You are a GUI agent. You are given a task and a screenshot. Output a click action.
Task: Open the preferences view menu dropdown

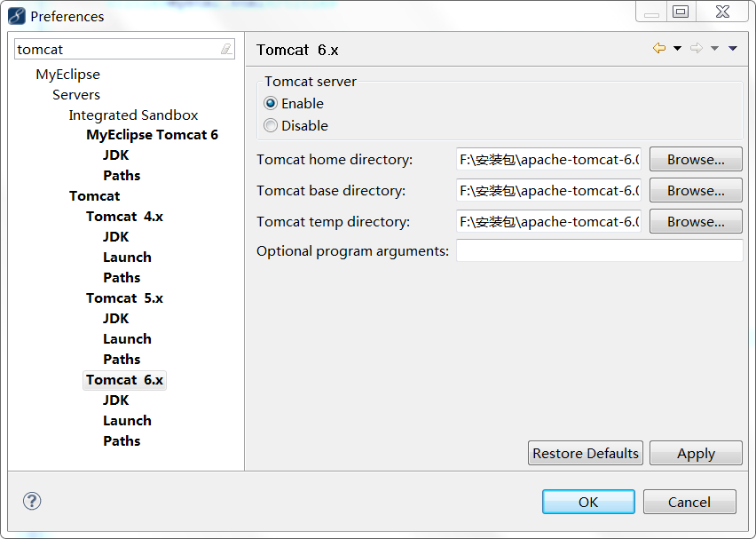point(733,48)
